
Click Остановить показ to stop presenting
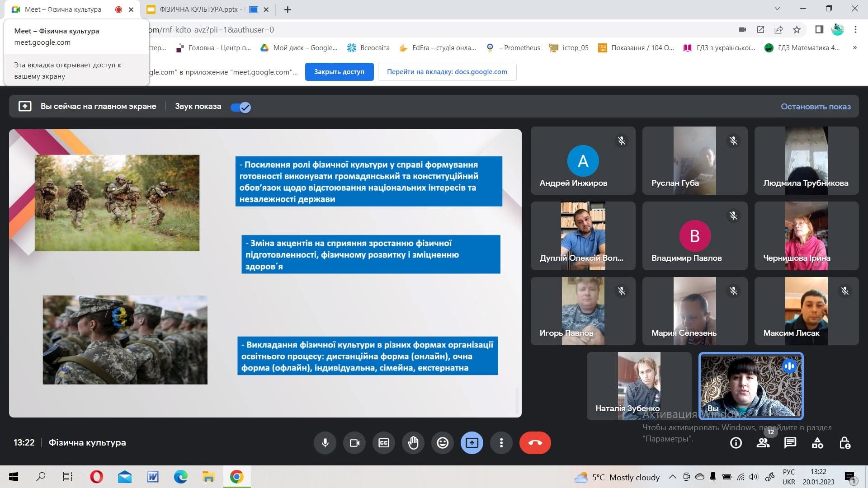pos(816,107)
